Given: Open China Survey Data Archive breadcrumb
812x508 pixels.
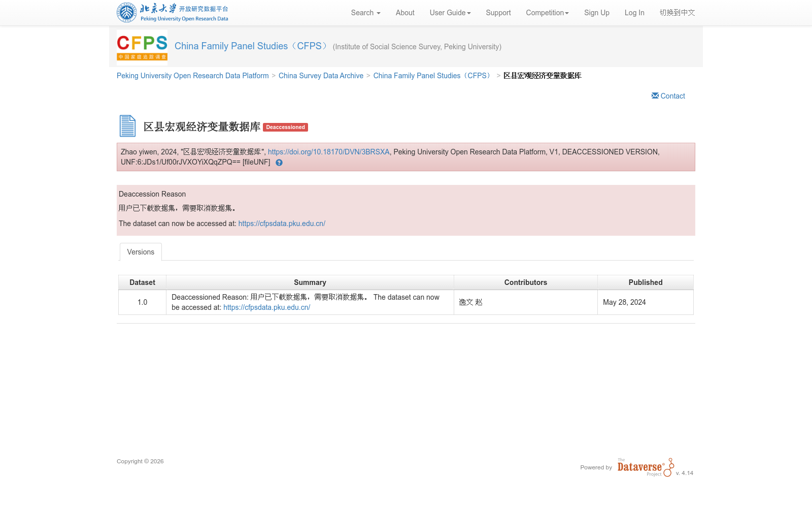Looking at the screenshot, I should click(321, 76).
